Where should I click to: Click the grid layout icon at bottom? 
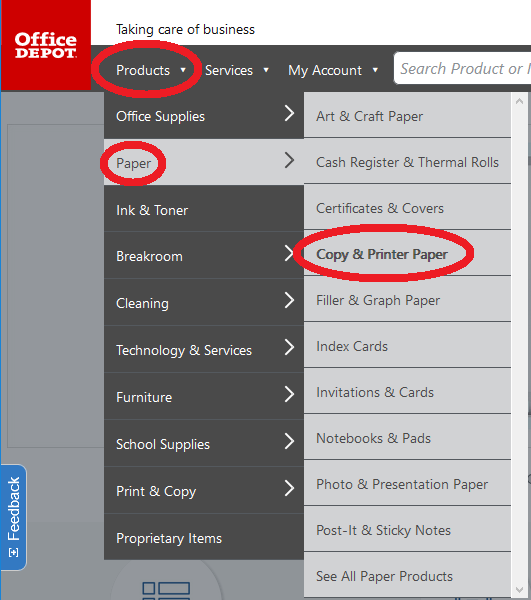[x=166, y=590]
